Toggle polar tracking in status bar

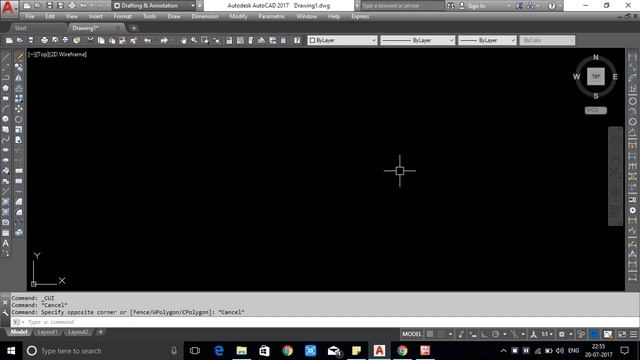click(495, 334)
